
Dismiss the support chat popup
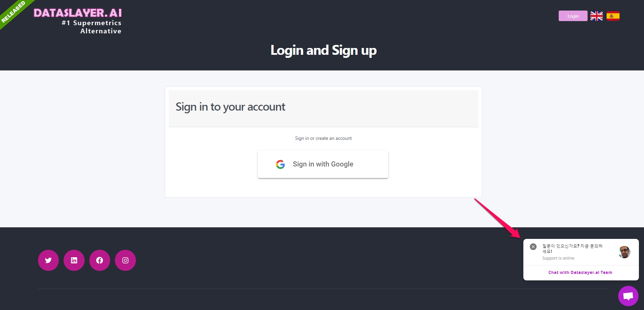pos(533,247)
